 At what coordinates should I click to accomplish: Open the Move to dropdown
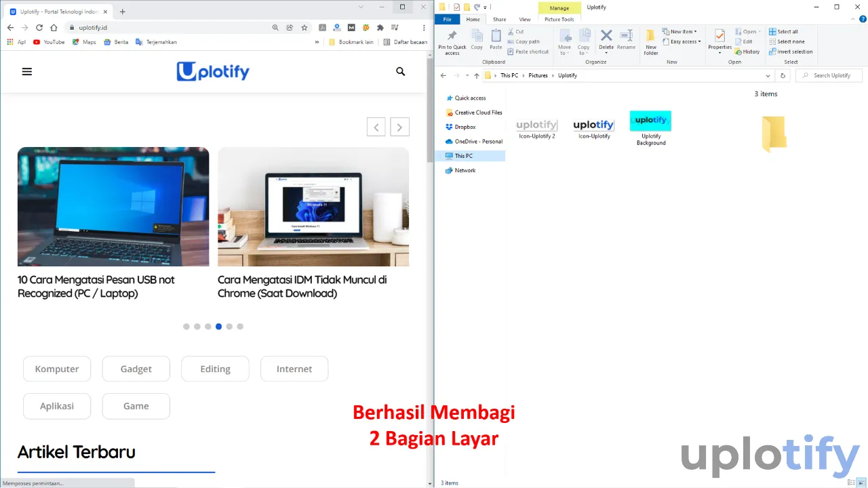tap(564, 42)
